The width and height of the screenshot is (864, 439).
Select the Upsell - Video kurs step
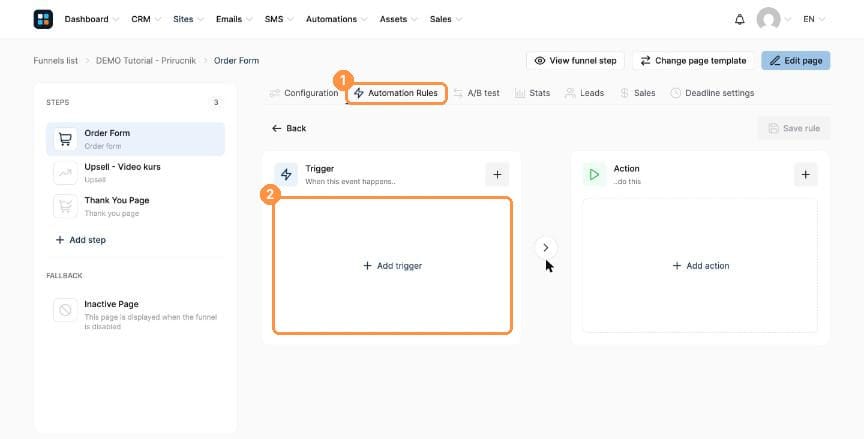(x=136, y=172)
